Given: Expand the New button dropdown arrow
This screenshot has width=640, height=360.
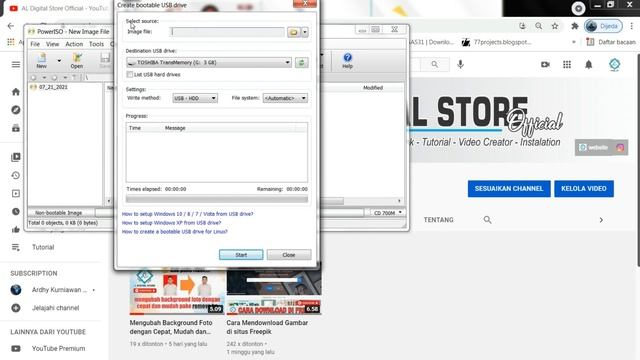Looking at the screenshot, I should (x=59, y=60).
